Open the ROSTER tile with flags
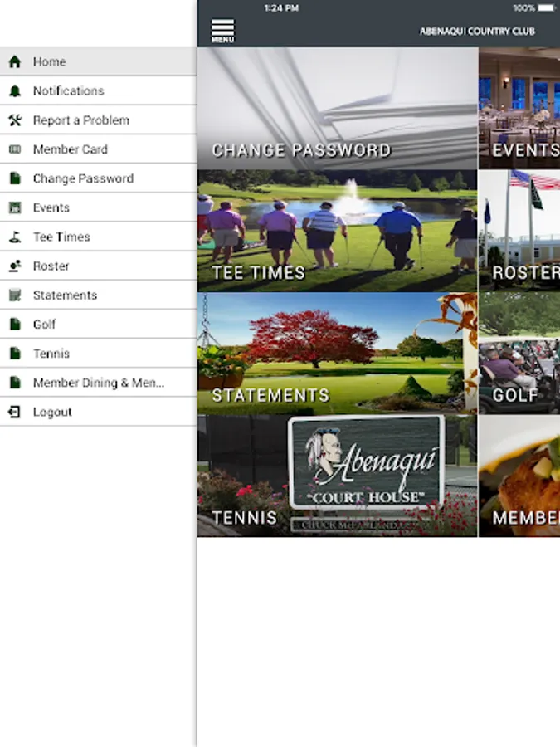 (x=519, y=231)
